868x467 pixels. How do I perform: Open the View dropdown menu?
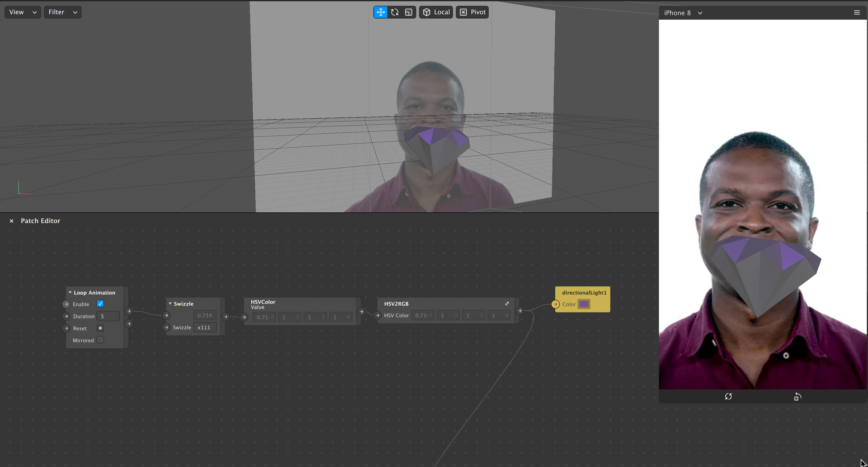(x=23, y=12)
